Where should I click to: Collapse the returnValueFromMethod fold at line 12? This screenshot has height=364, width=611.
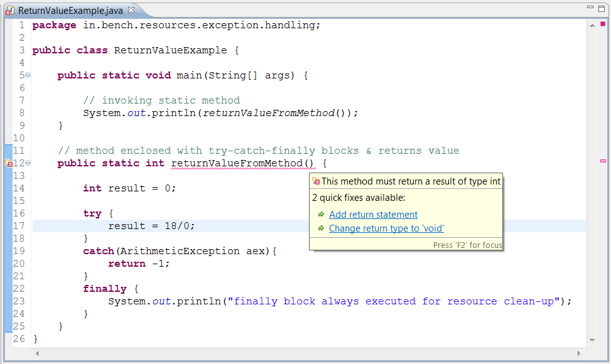pyautogui.click(x=28, y=163)
